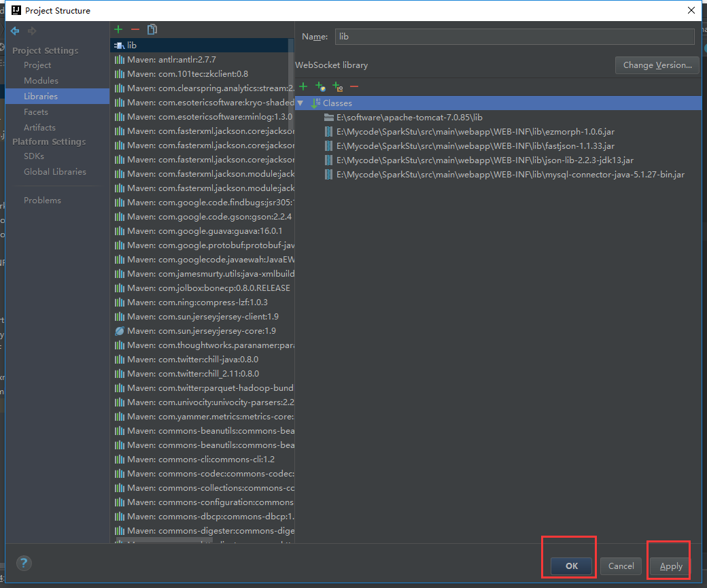Select Maven: commons-cli:commons-cli:1.2
The width and height of the screenshot is (707, 588).
coord(202,460)
